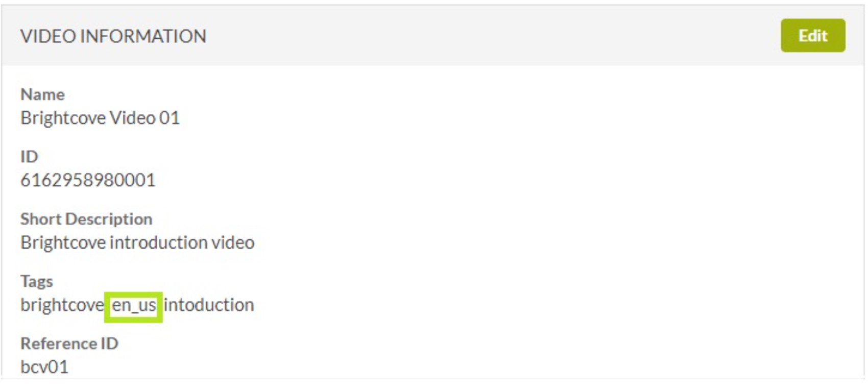868x391 pixels.
Task: Click the last word video in the description
Action: click(x=233, y=242)
